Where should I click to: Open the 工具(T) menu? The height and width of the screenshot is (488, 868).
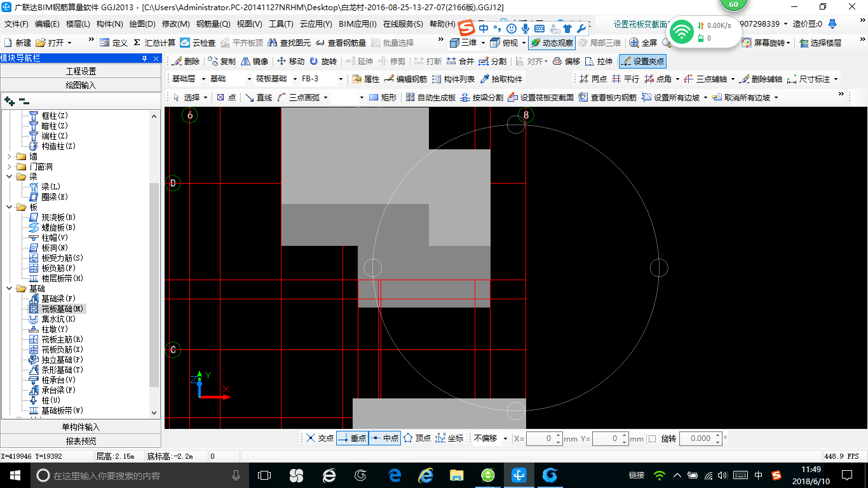pos(281,24)
